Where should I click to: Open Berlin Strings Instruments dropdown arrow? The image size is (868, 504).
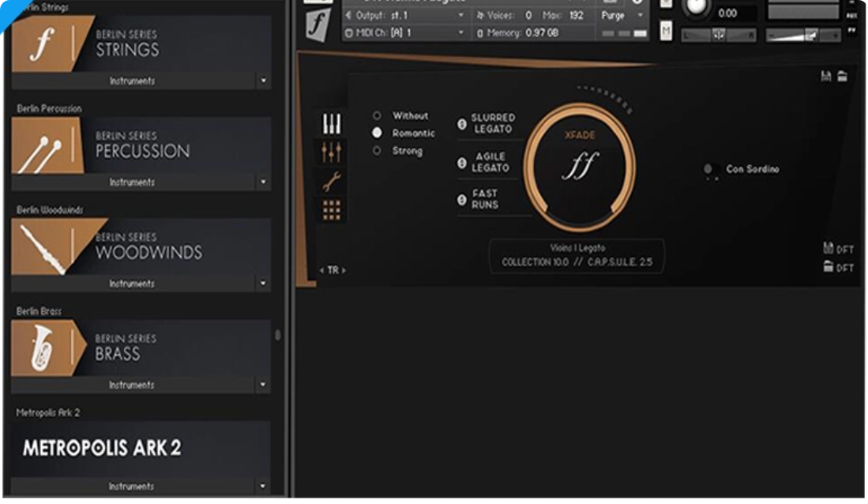click(x=264, y=81)
